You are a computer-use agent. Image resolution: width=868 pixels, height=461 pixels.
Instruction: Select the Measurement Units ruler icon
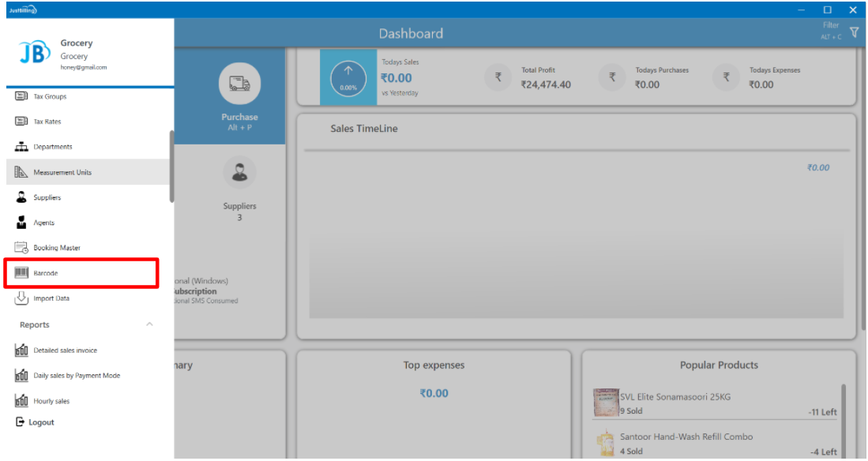coord(22,172)
